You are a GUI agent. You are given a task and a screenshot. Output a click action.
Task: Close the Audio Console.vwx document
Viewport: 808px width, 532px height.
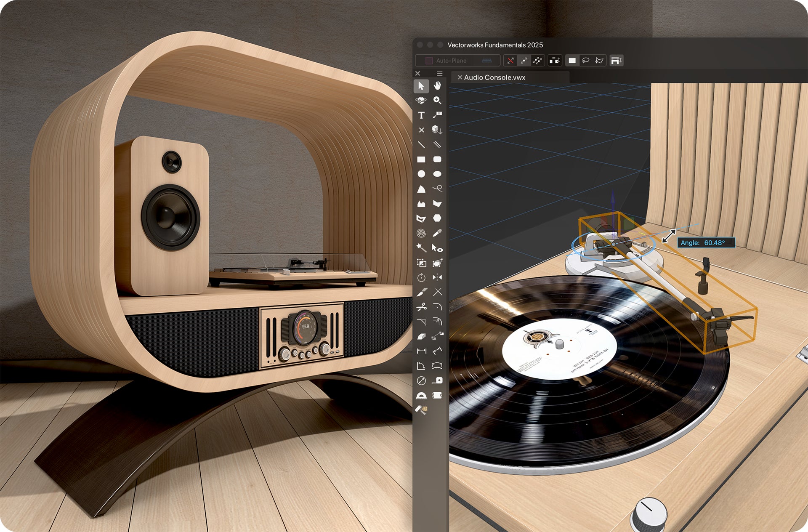(460, 77)
